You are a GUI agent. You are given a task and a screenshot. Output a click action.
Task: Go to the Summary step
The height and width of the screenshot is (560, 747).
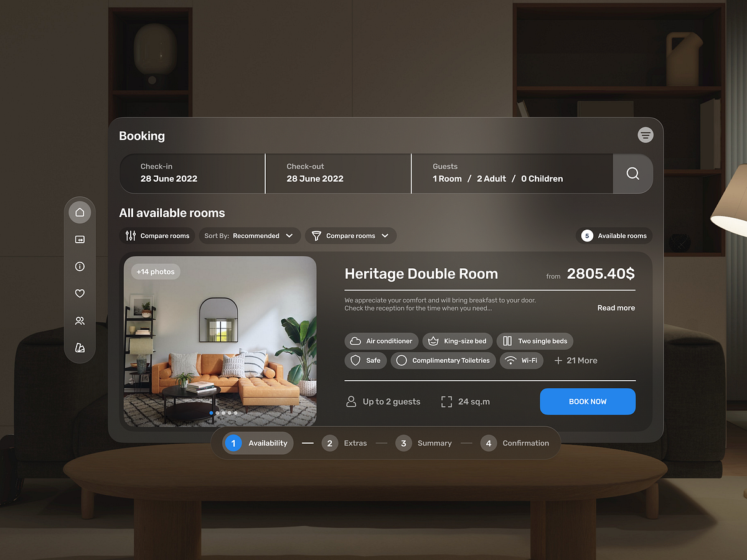[424, 443]
